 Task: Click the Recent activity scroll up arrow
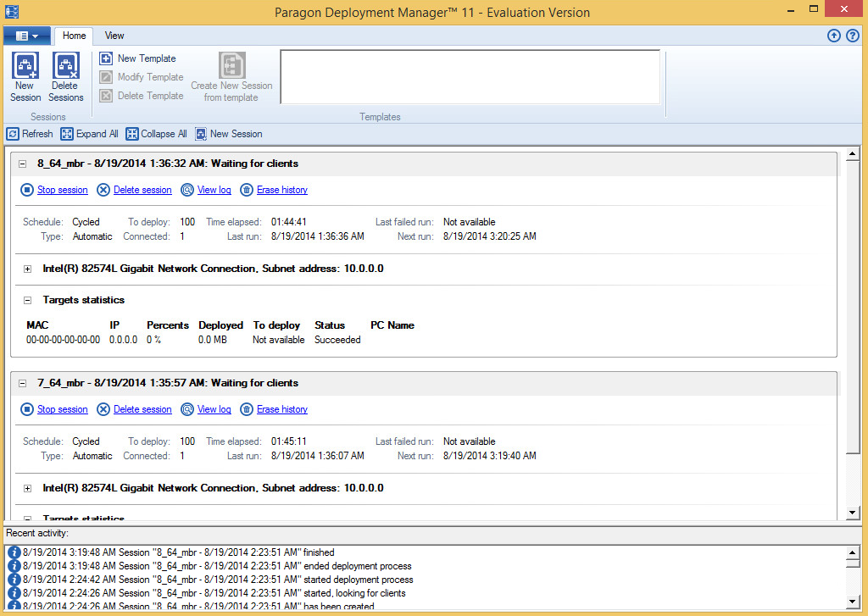(853, 552)
